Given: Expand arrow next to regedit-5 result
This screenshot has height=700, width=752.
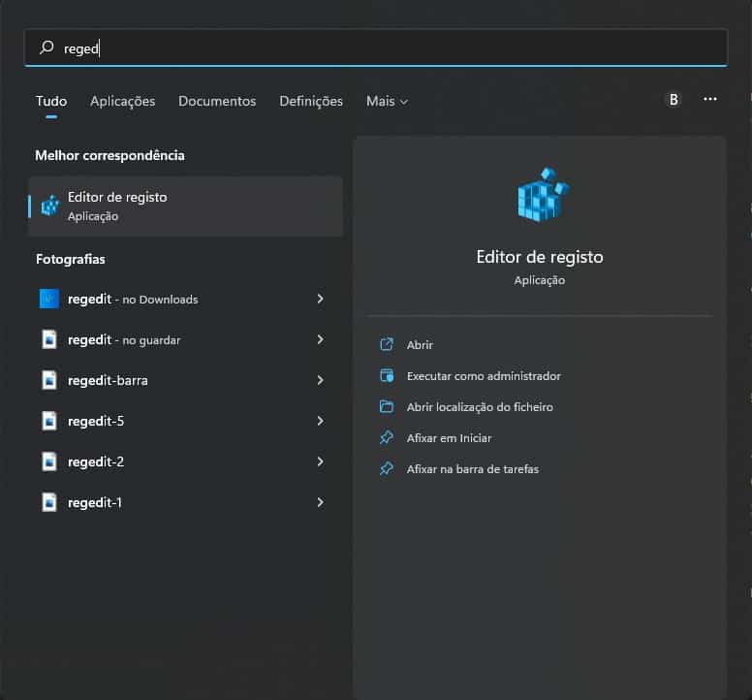Looking at the screenshot, I should (320, 422).
